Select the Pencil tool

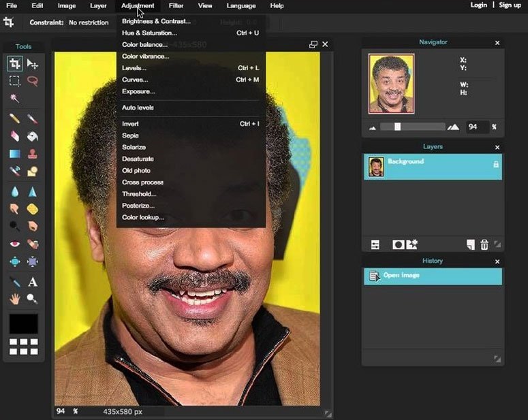click(x=15, y=118)
